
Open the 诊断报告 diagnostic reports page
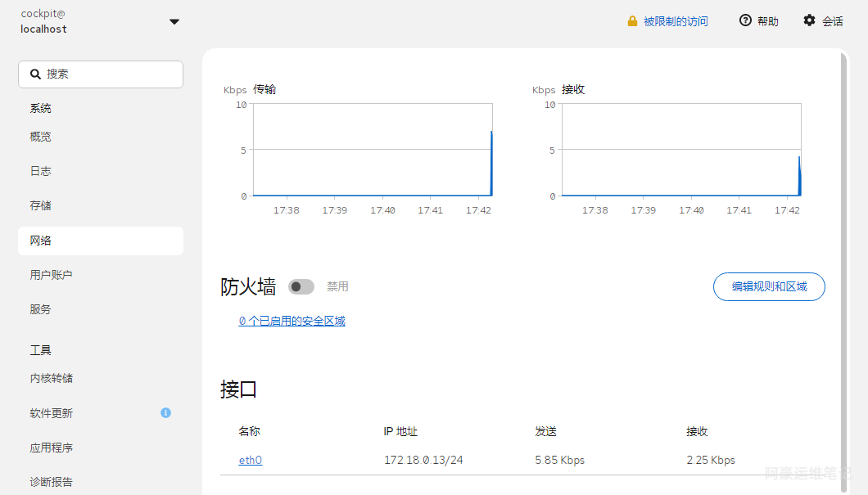tap(101, 482)
